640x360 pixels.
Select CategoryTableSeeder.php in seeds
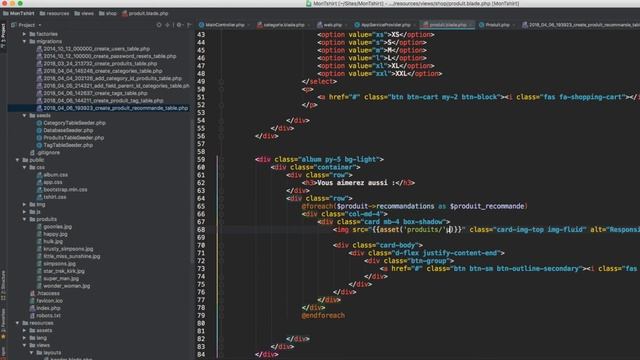[x=71, y=123]
